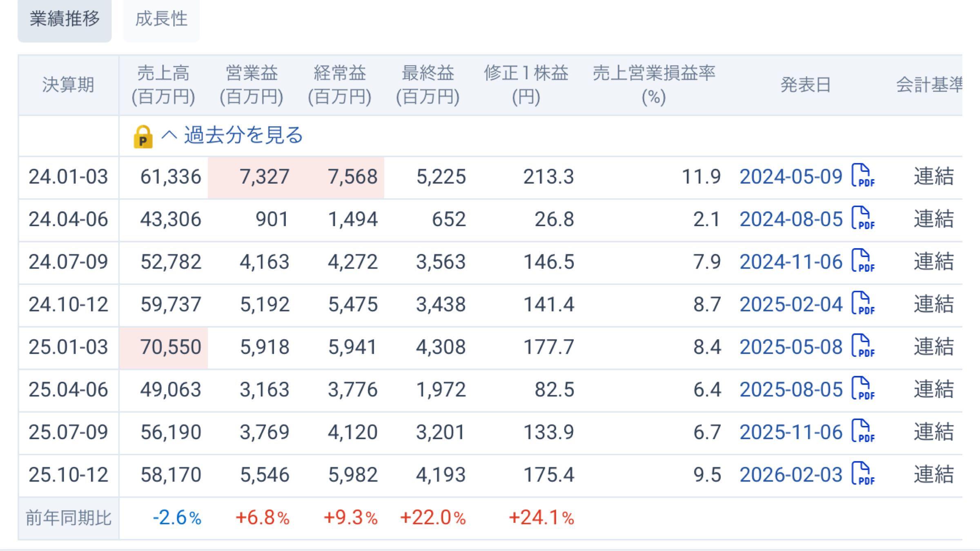Expand 過去分を見る past results
Viewport: 980px width, 551px height.
pos(242,135)
